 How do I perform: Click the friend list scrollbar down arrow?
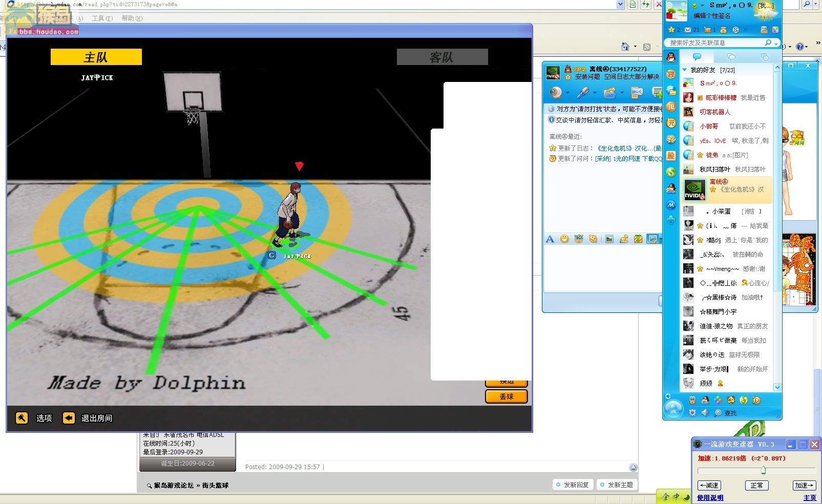click(777, 387)
